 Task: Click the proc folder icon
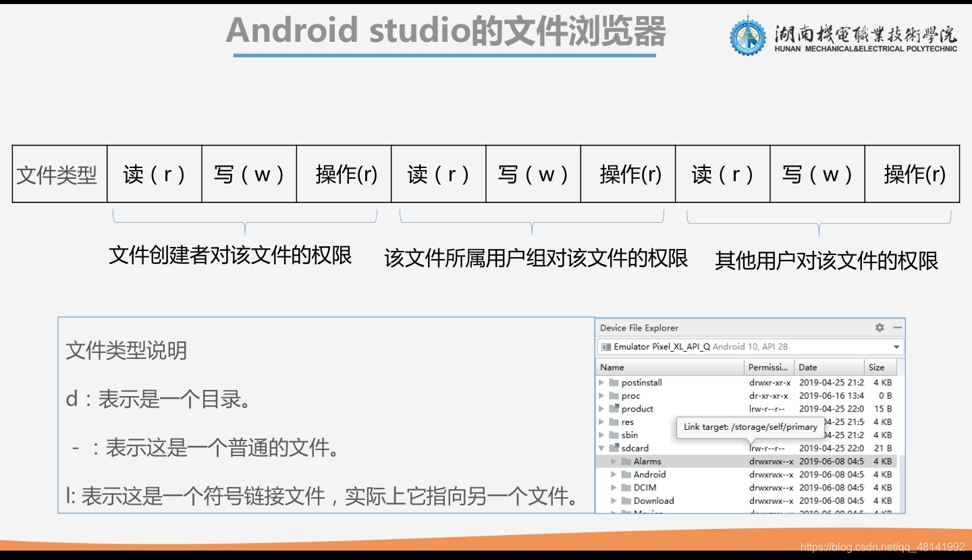pyautogui.click(x=614, y=396)
